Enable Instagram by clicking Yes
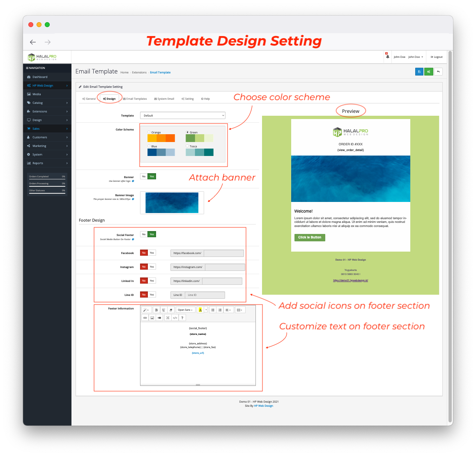 point(152,267)
